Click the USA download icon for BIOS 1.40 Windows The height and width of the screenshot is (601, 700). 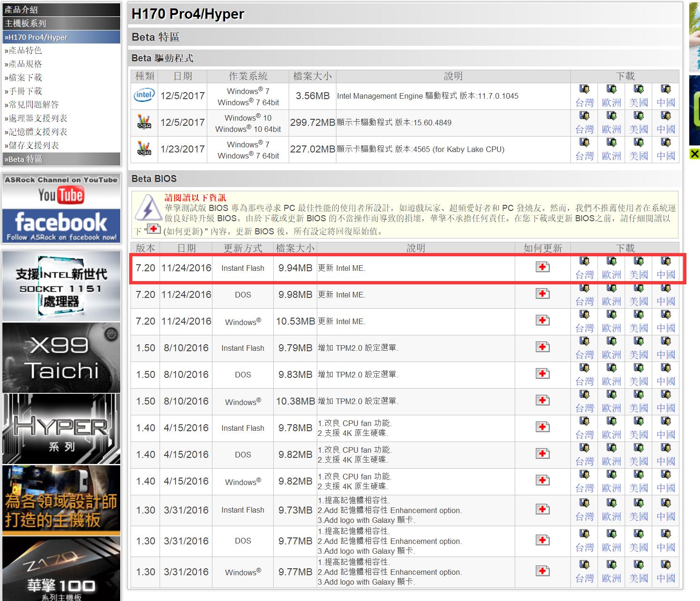(639, 475)
